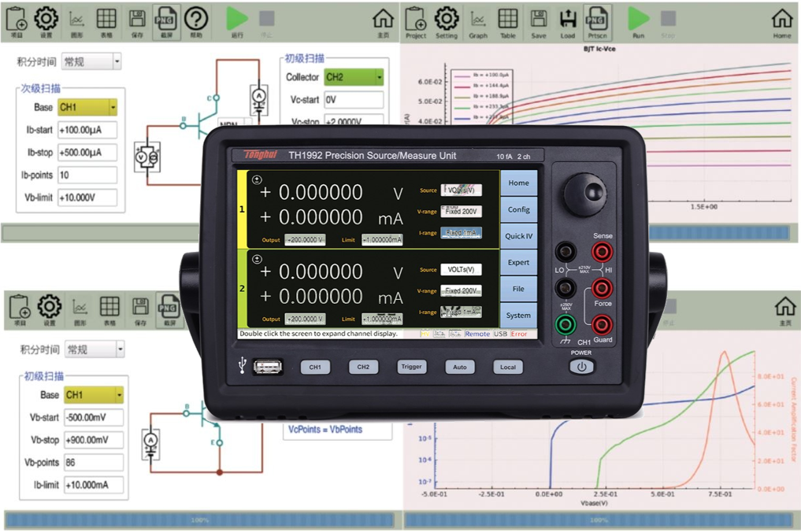
Task: Select File on the device side menu
Action: point(518,289)
